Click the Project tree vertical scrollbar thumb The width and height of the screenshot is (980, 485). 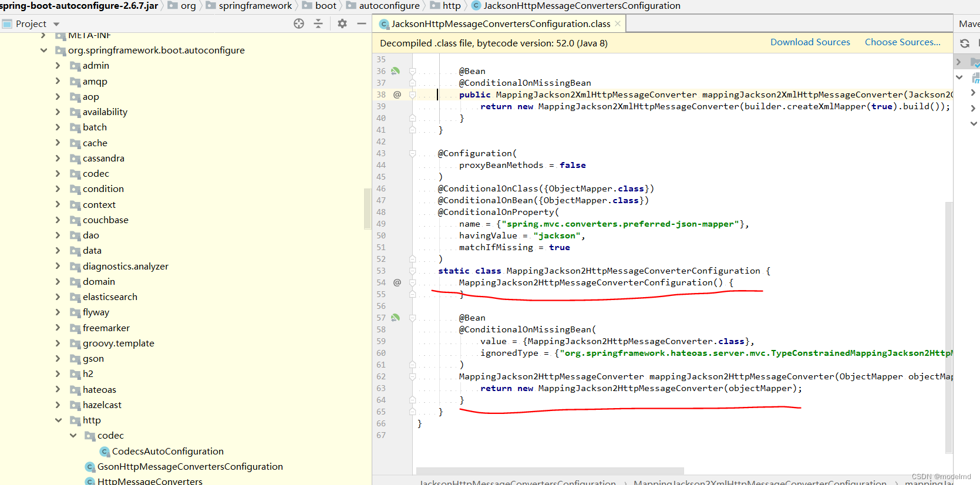368,208
